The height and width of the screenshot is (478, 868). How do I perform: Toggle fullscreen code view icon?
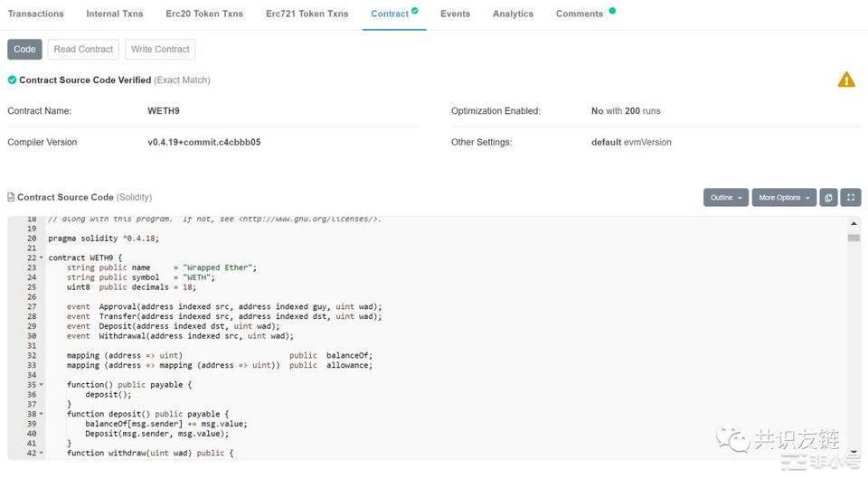[x=851, y=198]
